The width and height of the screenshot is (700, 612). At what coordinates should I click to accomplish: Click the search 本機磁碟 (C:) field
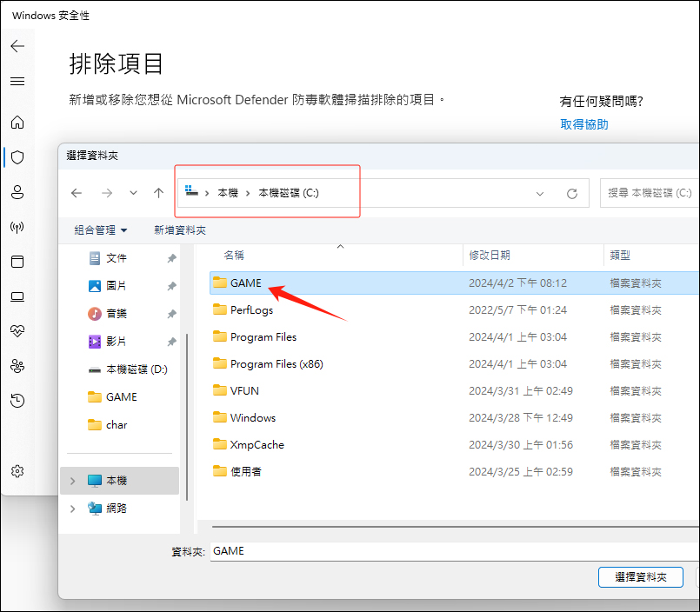tap(650, 193)
